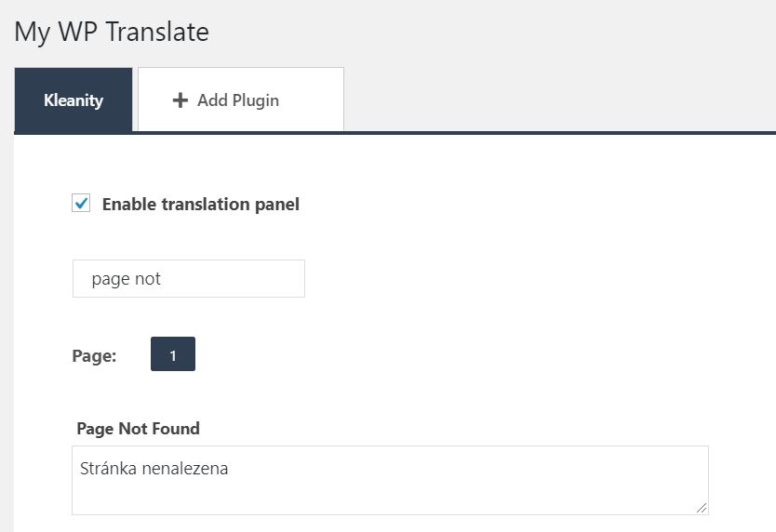Switch to the Kleanity tab
The width and height of the screenshot is (776, 532).
coord(74,100)
